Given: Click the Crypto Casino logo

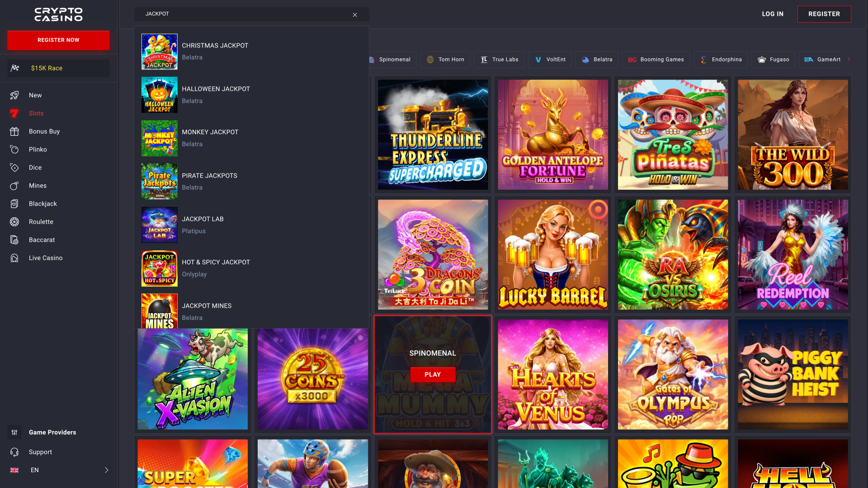Looking at the screenshot, I should point(58,14).
